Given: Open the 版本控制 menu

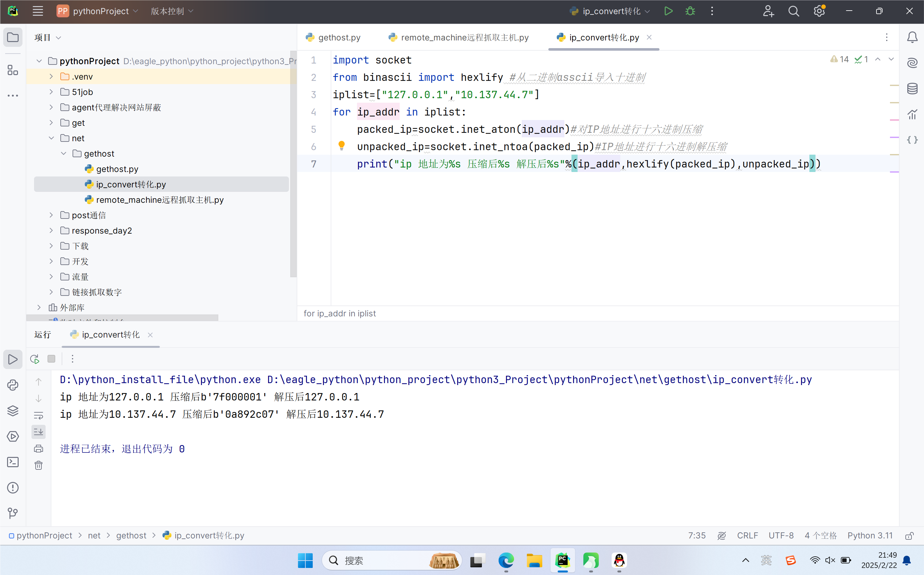Looking at the screenshot, I should 172,12.
